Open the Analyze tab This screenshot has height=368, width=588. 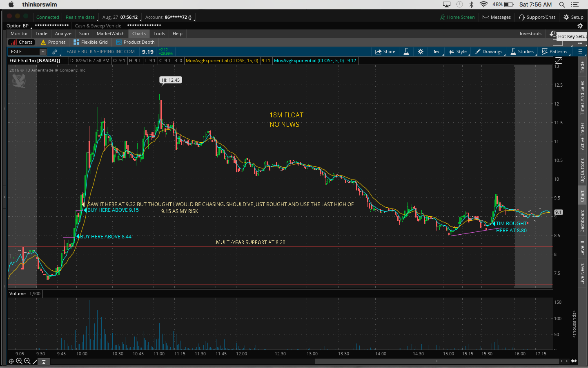(x=63, y=34)
